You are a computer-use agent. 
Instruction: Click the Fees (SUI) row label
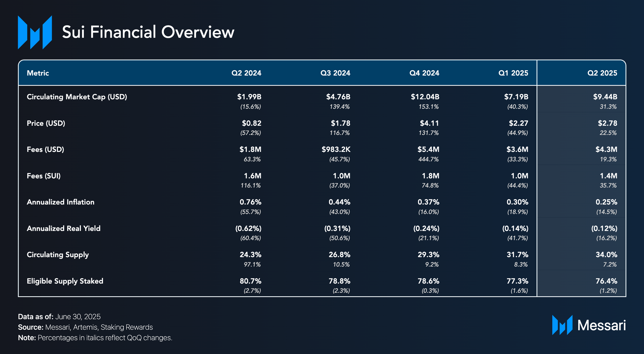pos(44,176)
